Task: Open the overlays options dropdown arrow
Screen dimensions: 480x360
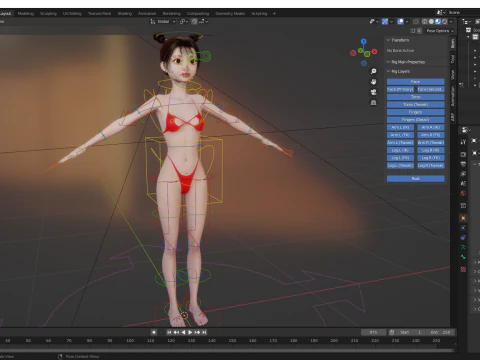Action: coord(407,21)
